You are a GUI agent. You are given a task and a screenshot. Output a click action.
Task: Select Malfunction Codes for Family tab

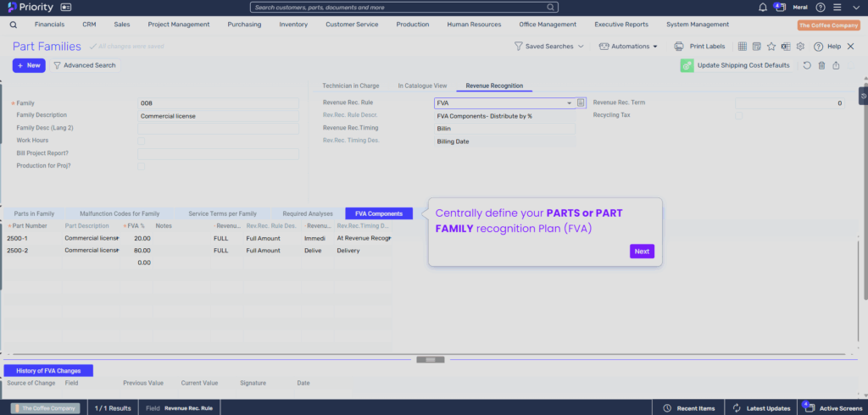click(x=120, y=213)
